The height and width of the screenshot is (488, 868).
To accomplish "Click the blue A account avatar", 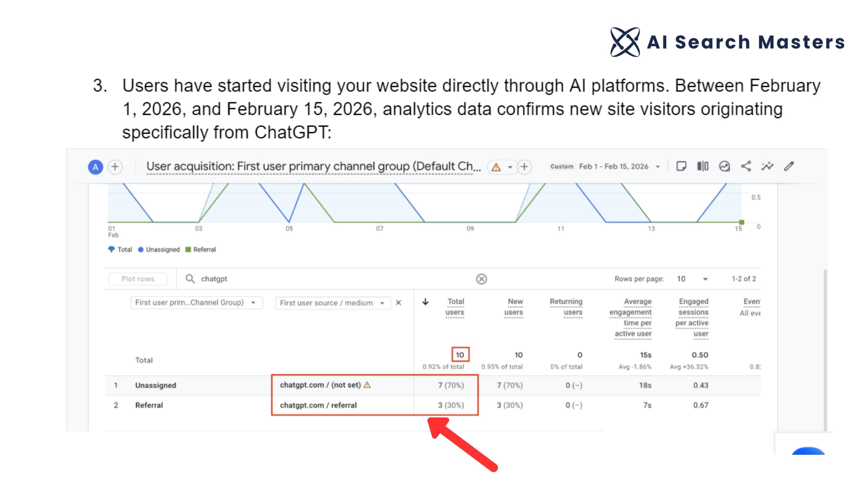I will pyautogui.click(x=95, y=167).
